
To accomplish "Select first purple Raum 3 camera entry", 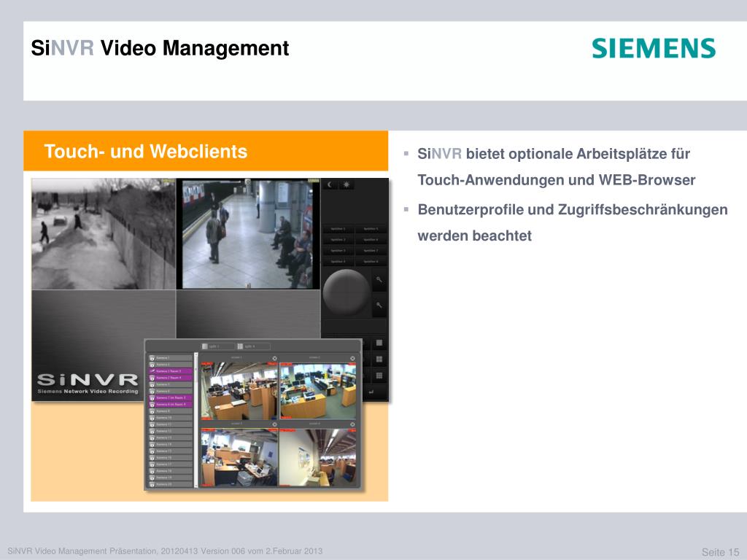I will tap(171, 371).
